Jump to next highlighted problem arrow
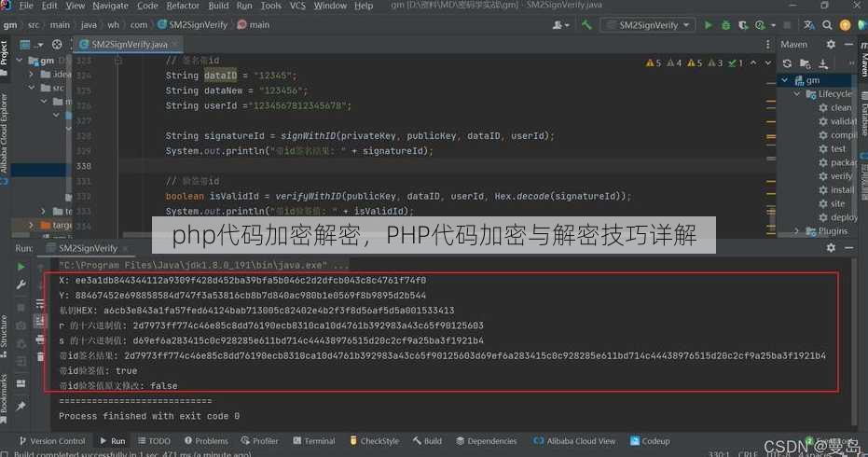The height and width of the screenshot is (457, 868). (768, 62)
